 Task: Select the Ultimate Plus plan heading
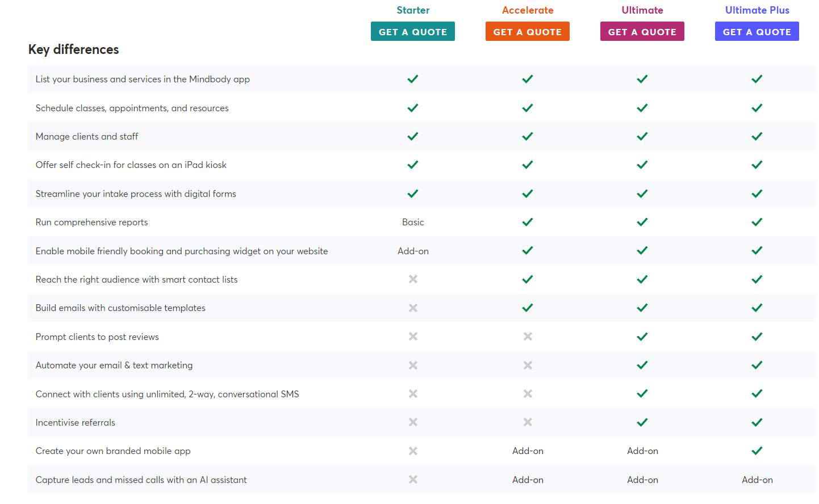757,10
